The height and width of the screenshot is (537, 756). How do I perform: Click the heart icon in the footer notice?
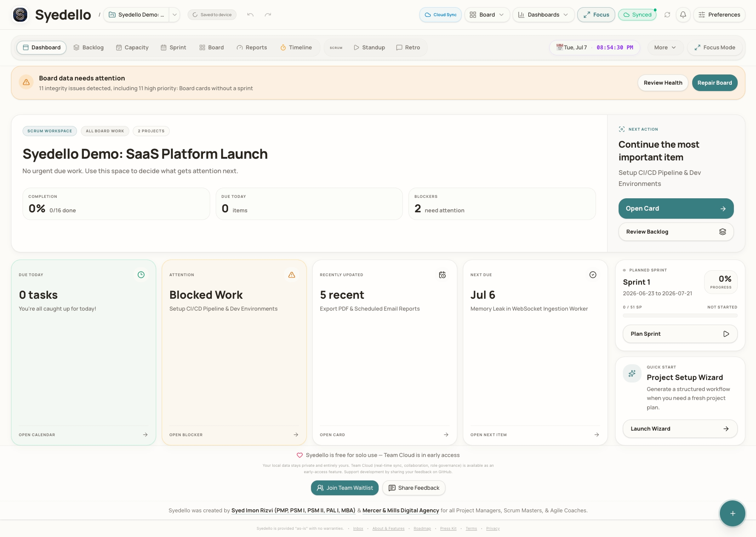pos(300,455)
